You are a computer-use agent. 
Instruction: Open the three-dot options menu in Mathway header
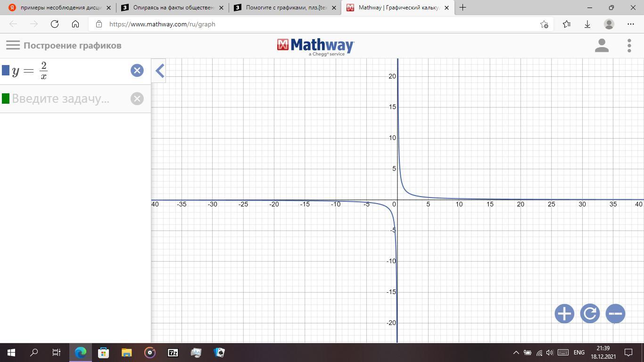pos(629,46)
